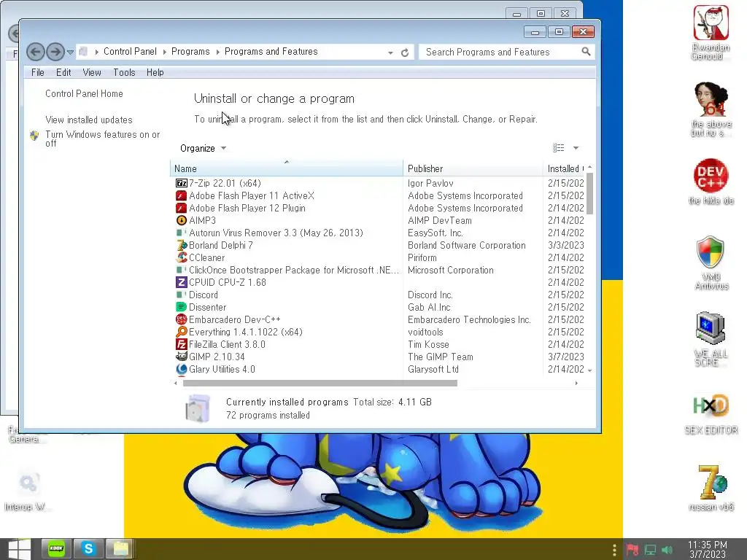Open the KOOK taskbar icon
747x560 pixels.
(x=57, y=549)
